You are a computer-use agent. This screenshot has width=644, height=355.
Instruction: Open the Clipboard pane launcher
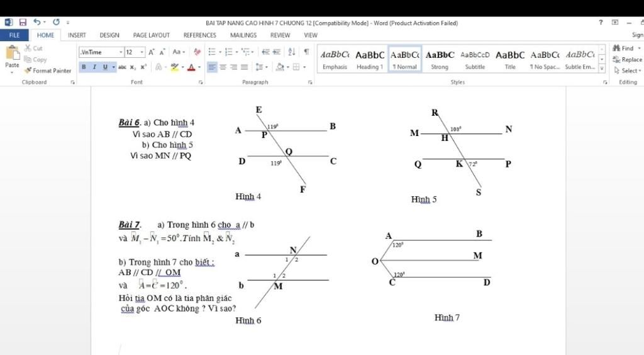pos(73,82)
